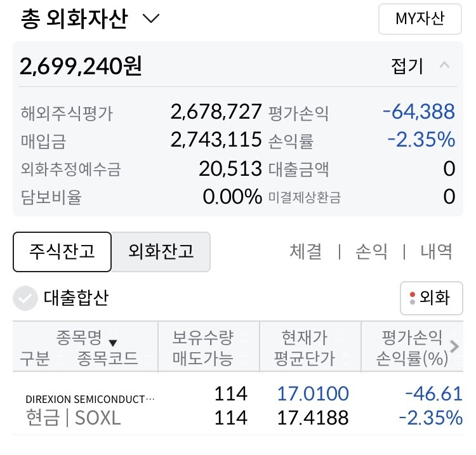The image size is (476, 455).
Task: Sort by 보유수량 column header
Action: [203, 337]
